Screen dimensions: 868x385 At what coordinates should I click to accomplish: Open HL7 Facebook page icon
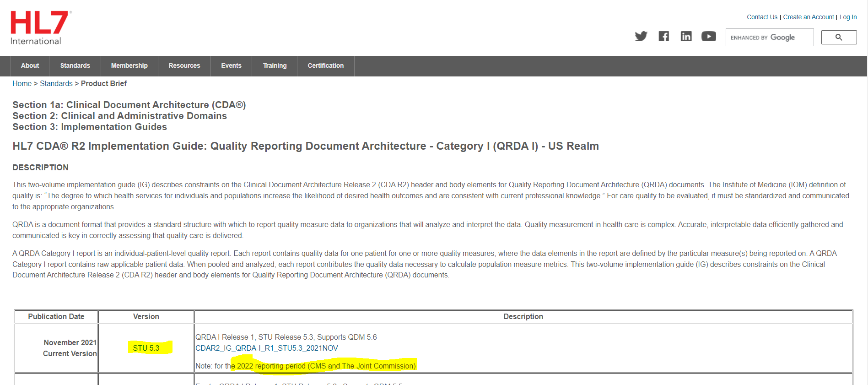(x=663, y=36)
